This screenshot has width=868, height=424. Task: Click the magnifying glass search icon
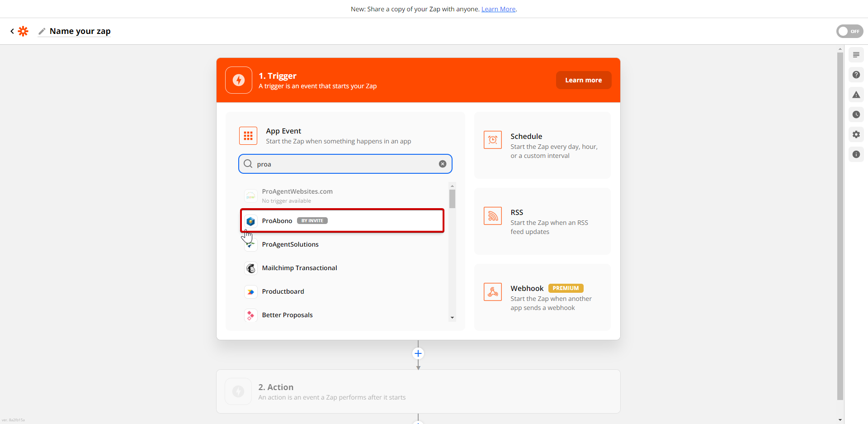(x=248, y=164)
